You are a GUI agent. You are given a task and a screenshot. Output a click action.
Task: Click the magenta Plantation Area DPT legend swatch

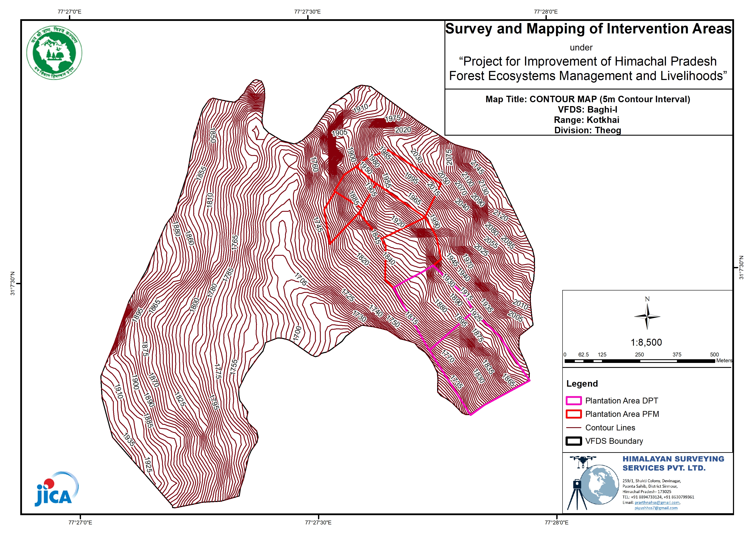point(574,400)
